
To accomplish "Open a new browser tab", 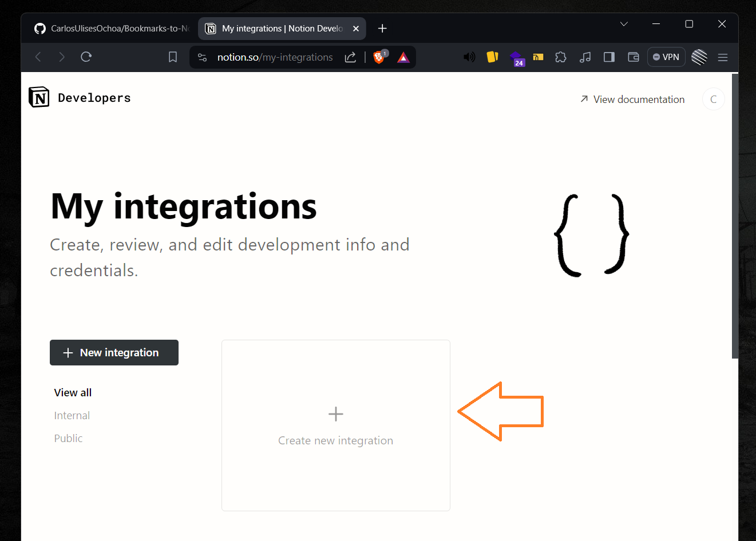I will coord(382,29).
